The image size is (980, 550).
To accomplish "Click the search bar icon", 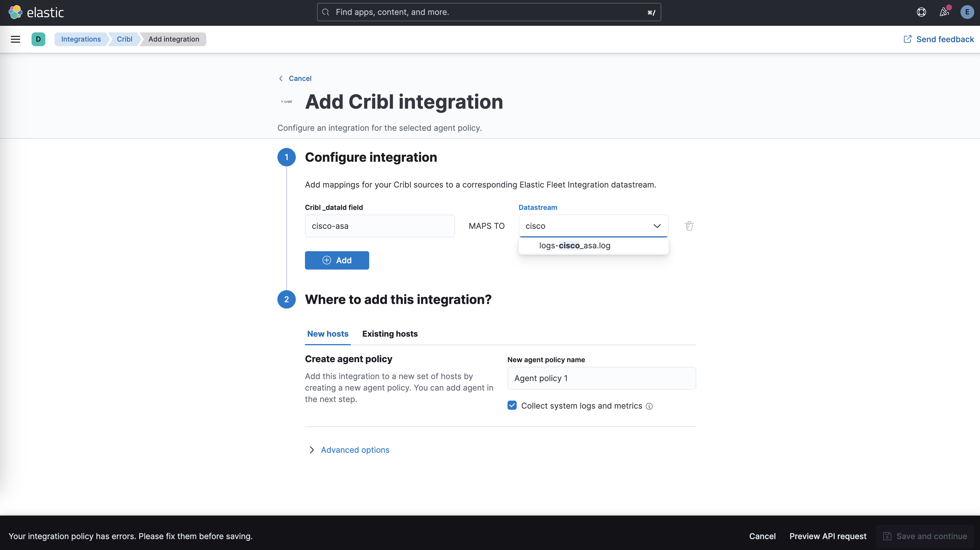I will pyautogui.click(x=326, y=12).
